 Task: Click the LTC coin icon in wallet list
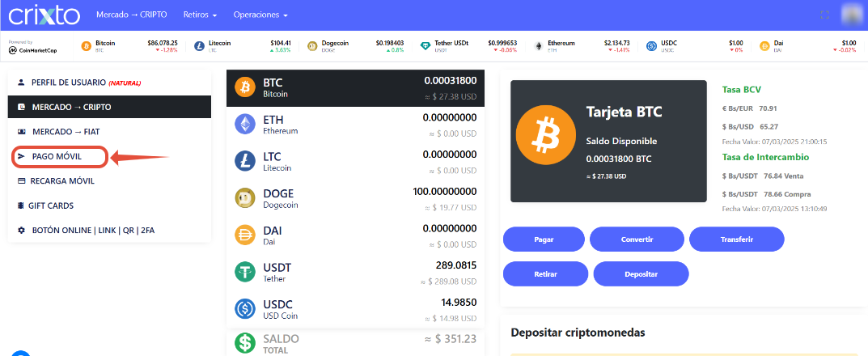coord(244,161)
